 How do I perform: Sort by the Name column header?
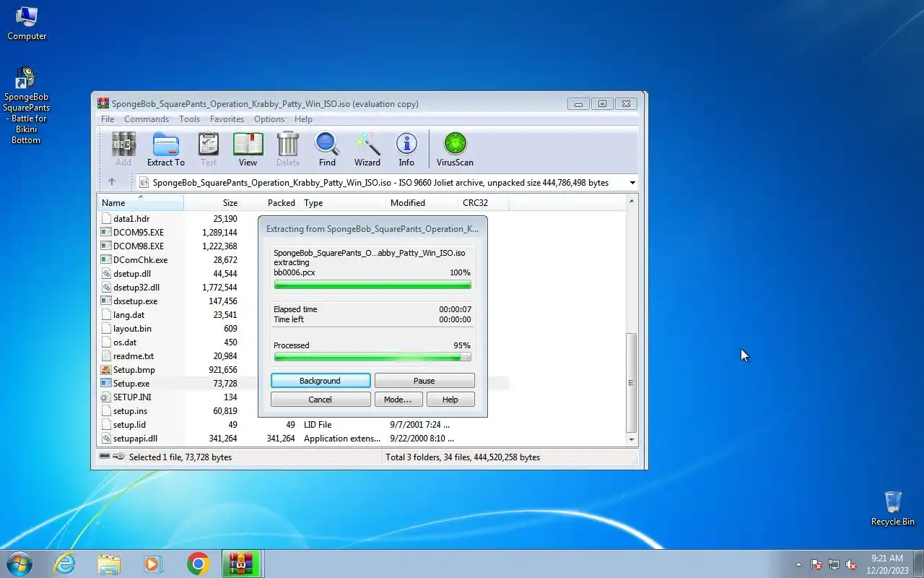coord(141,203)
